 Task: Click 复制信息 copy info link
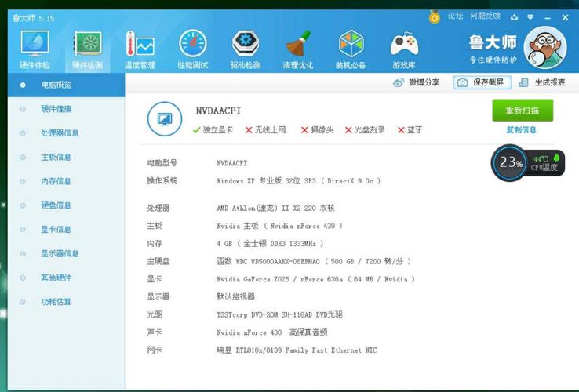point(522,130)
